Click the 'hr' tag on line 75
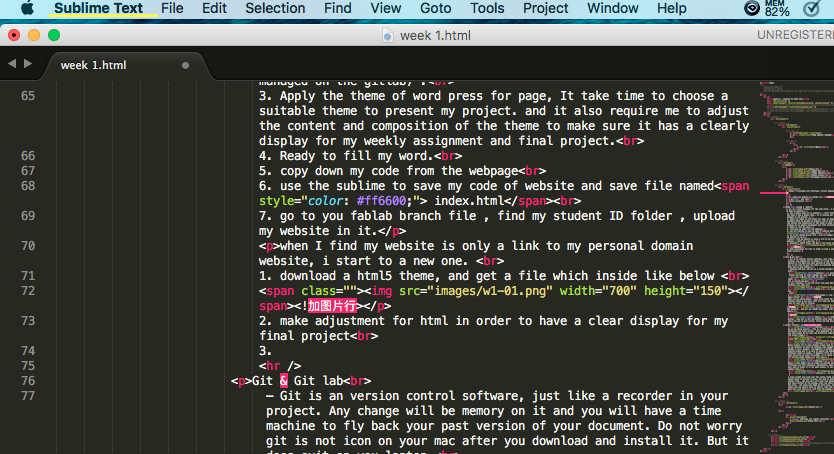 [x=273, y=366]
